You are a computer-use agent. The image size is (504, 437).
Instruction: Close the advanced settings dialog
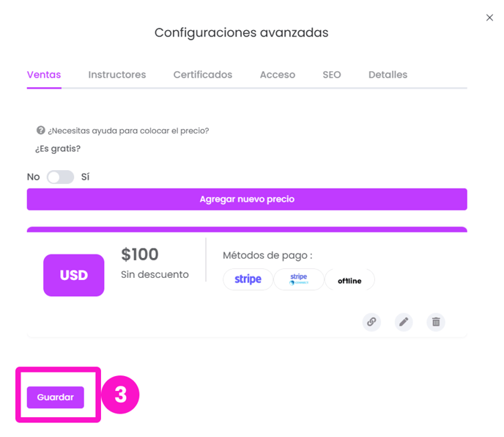pyautogui.click(x=489, y=18)
